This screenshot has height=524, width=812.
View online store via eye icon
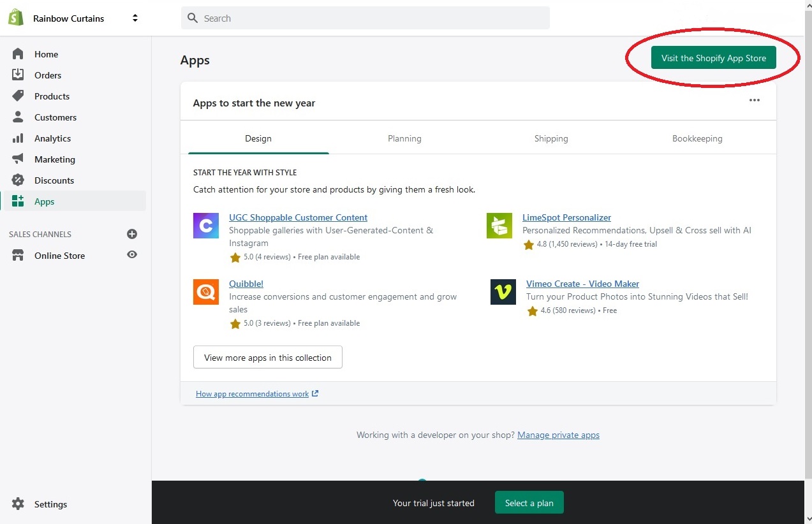(132, 255)
